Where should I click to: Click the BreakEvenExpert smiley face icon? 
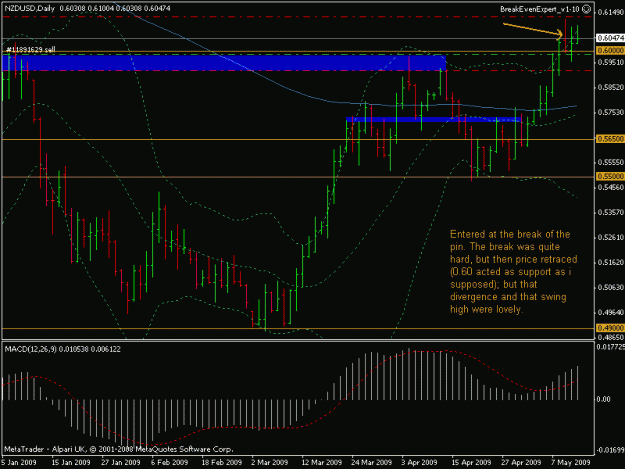coord(586,9)
